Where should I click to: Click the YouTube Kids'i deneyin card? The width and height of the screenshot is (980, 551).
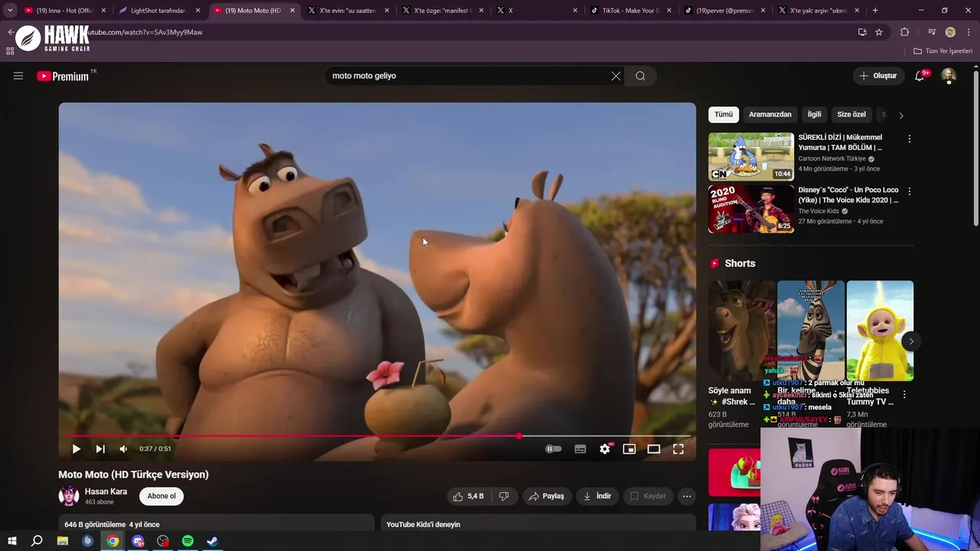pos(537,524)
